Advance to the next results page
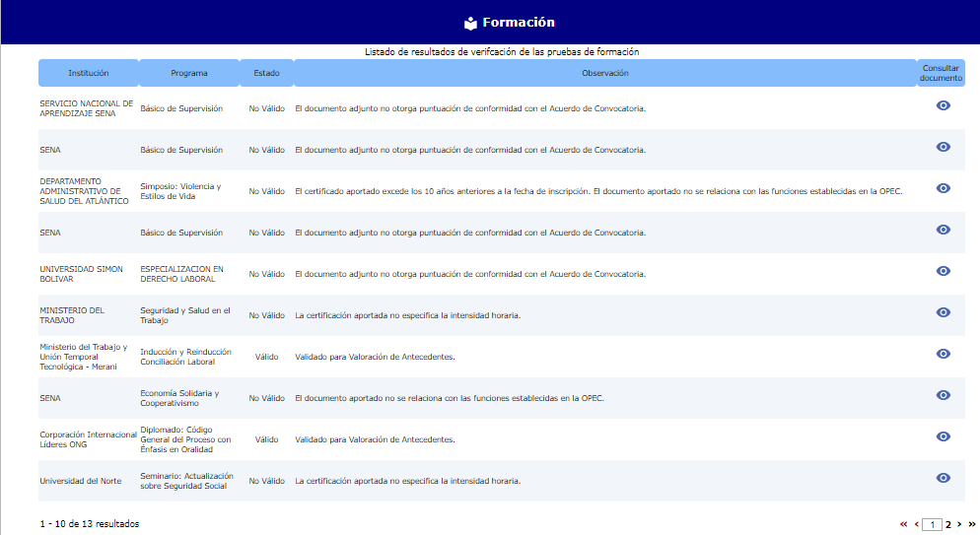 click(959, 524)
